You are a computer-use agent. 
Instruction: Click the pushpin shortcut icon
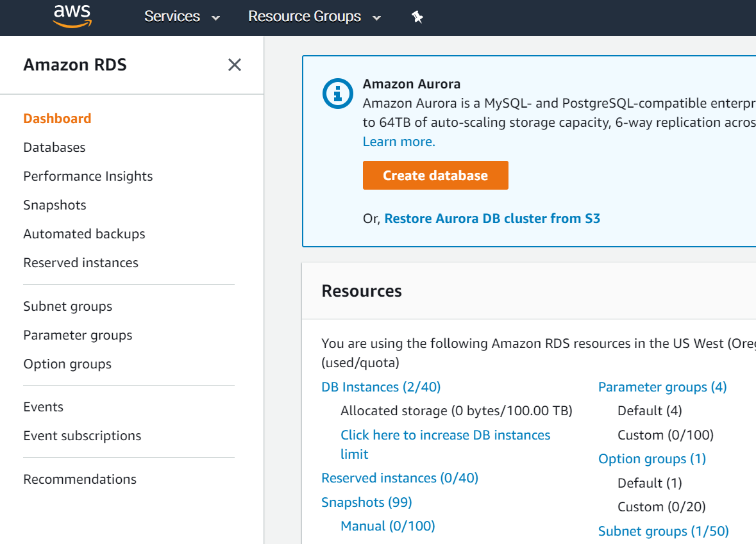tap(417, 17)
